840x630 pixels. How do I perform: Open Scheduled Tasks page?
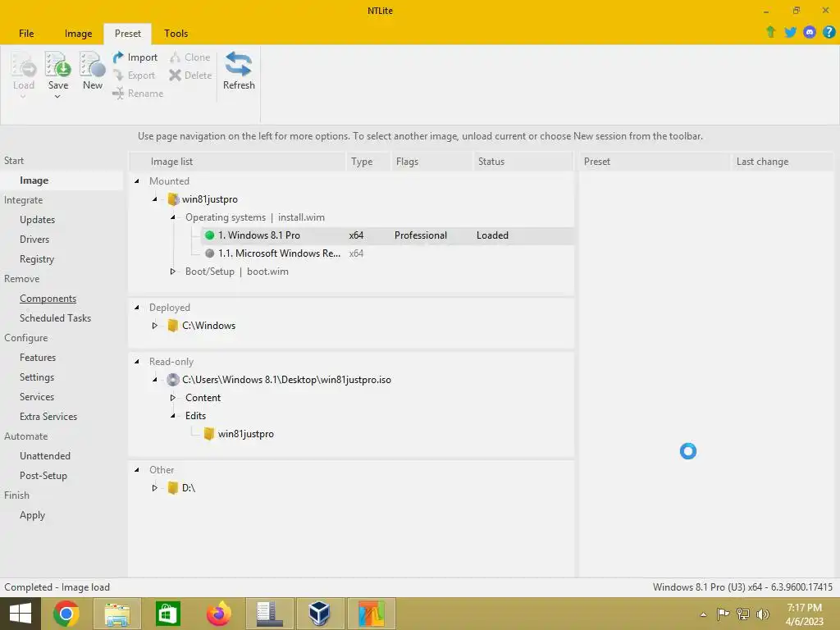(55, 318)
